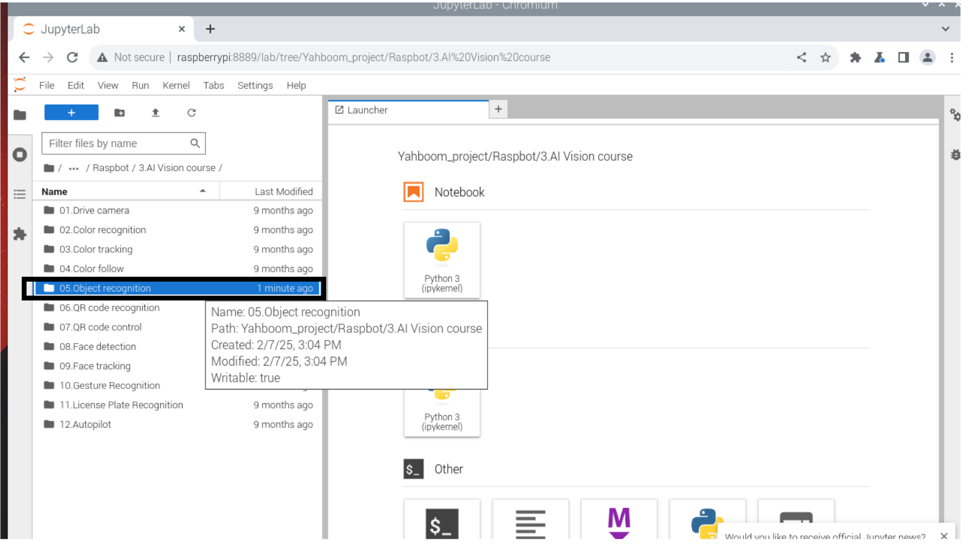The width and height of the screenshot is (968, 560).
Task: Launch Python 3 notebook from Launcher
Action: point(441,260)
